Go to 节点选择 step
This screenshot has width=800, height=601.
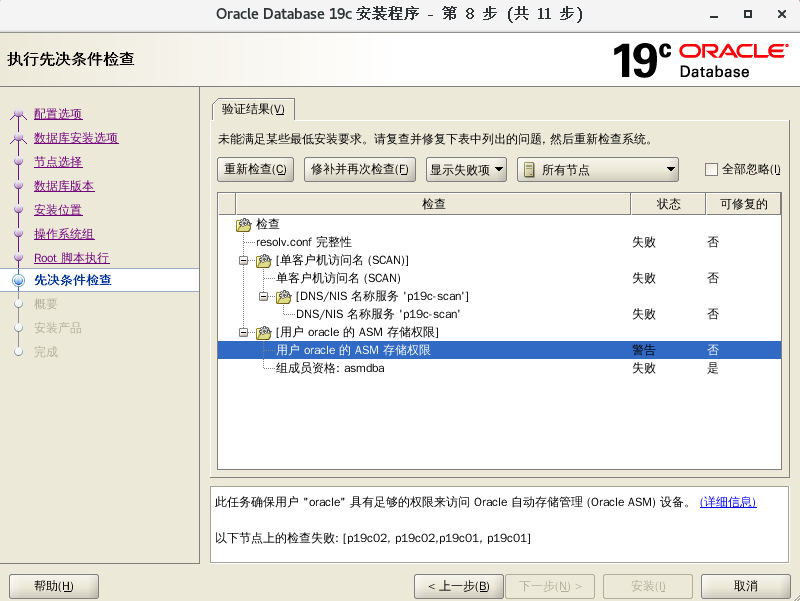58,162
